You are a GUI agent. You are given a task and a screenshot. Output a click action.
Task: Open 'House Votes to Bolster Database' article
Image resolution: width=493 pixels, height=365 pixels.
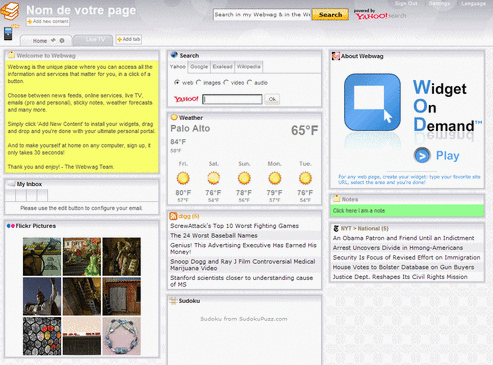pyautogui.click(x=403, y=267)
